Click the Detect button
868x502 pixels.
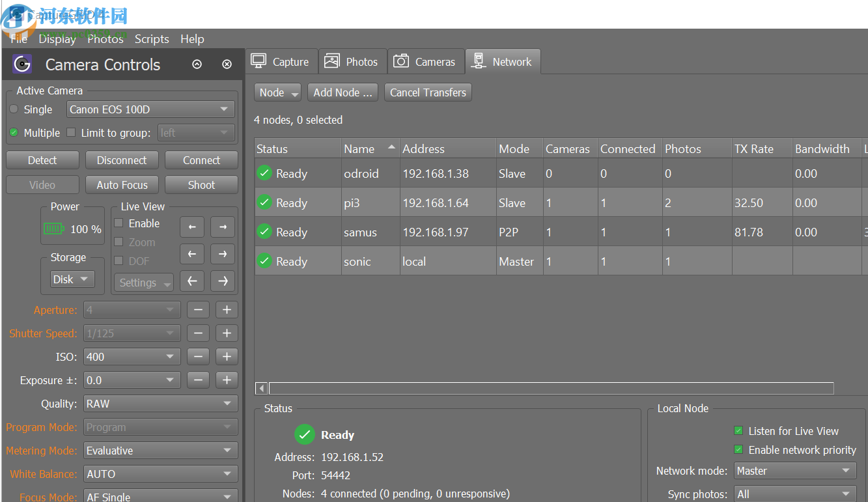pyautogui.click(x=42, y=160)
